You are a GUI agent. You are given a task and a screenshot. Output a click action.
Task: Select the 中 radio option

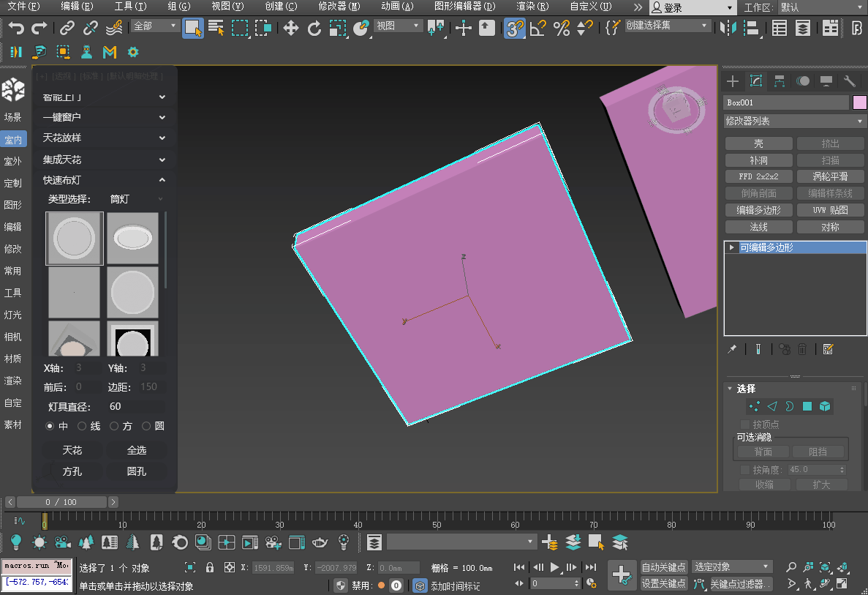pyautogui.click(x=50, y=426)
